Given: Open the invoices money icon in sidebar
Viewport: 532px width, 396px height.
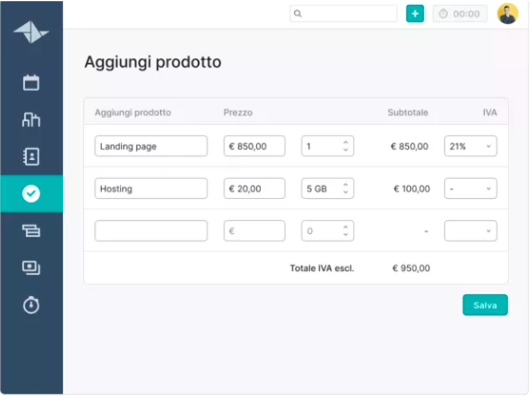Looking at the screenshot, I should [31, 267].
